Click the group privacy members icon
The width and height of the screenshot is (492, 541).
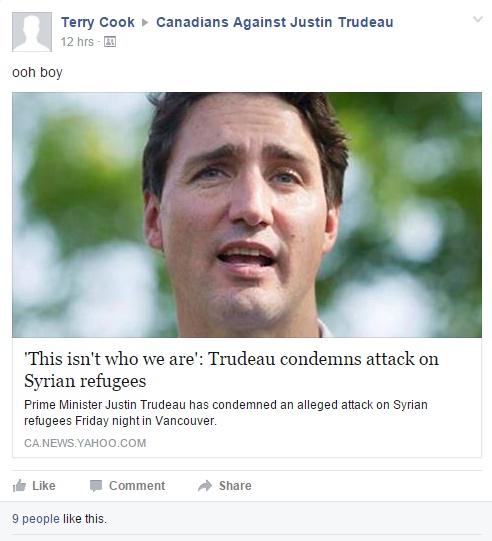click(110, 42)
